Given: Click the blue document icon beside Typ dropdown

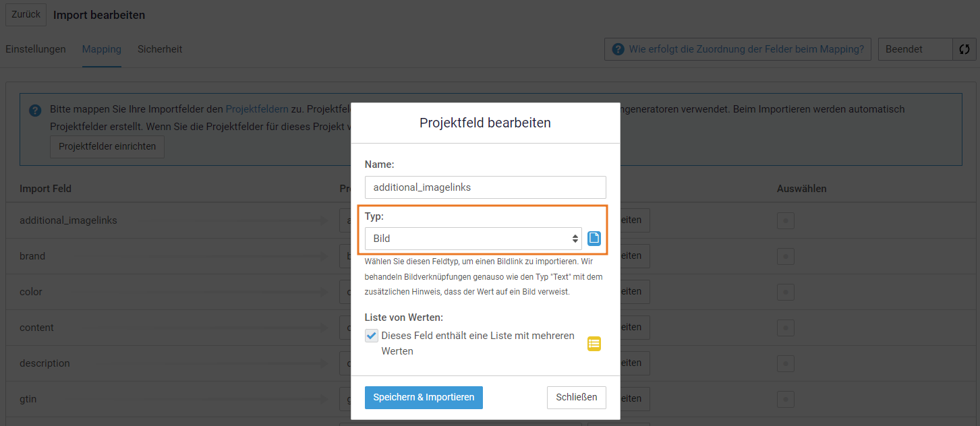Looking at the screenshot, I should coord(594,239).
